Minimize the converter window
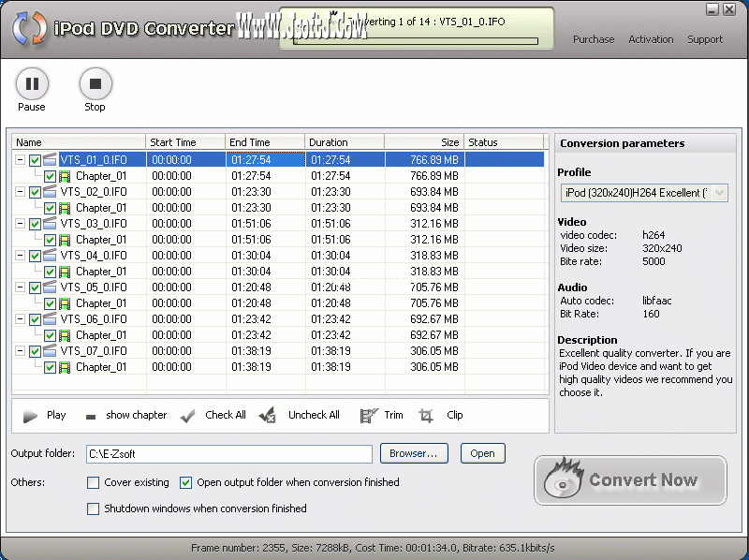This screenshot has height=560, width=749. (712, 9)
